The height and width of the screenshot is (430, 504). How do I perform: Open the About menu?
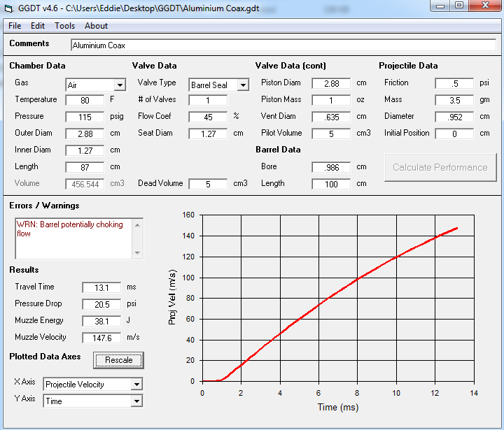coord(96,26)
